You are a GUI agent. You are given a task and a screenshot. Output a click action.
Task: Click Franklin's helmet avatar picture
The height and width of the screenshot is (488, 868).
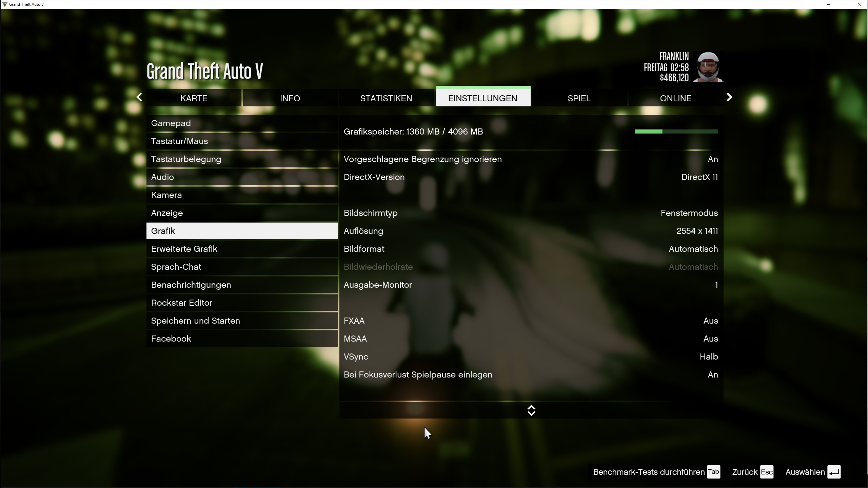coord(708,67)
